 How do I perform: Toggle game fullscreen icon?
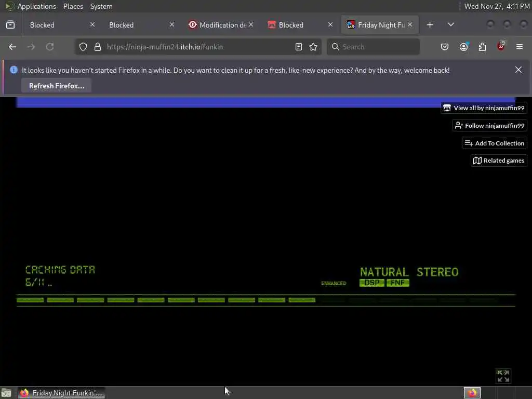(503, 376)
